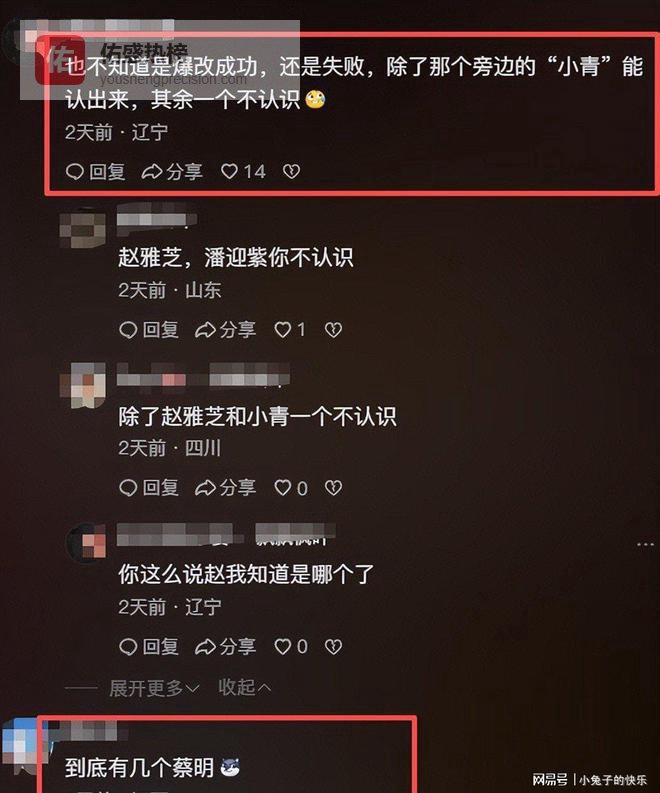Screen dimensions: 660x793
Task: Dislike the Sichuan reply
Action: tap(333, 488)
